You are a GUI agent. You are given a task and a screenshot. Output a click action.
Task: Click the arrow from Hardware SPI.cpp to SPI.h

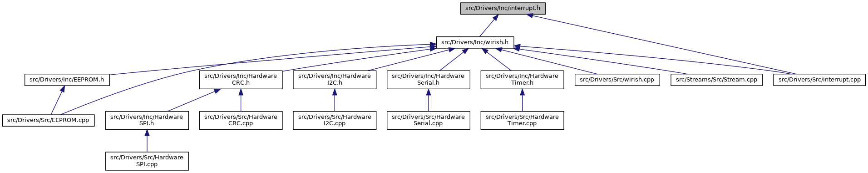point(147,141)
